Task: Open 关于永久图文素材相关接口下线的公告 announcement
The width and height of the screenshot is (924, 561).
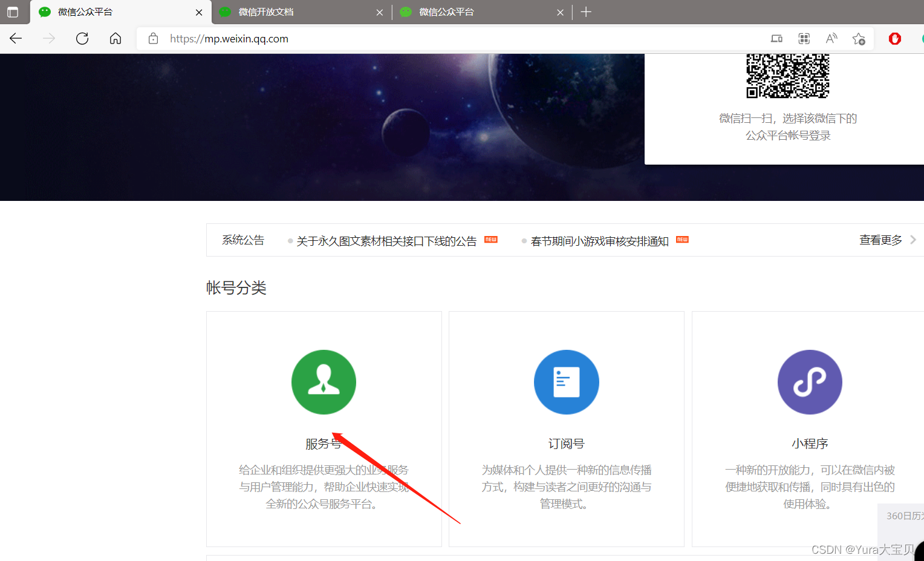Action: (386, 241)
